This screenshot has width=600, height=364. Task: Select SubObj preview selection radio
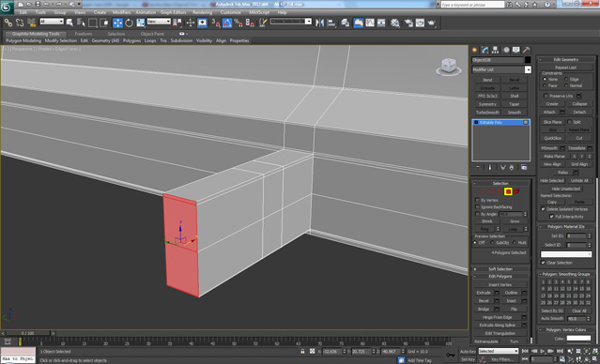(x=492, y=243)
